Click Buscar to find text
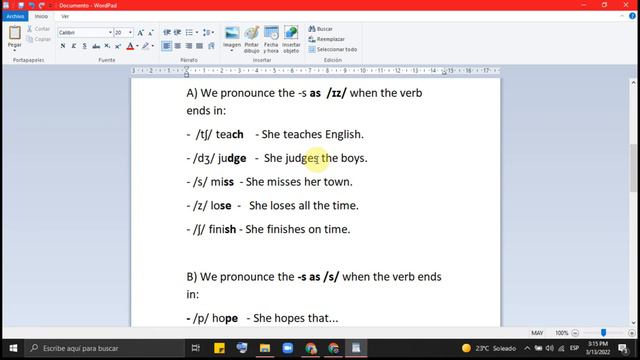Image resolution: width=640 pixels, height=360 pixels. point(321,29)
